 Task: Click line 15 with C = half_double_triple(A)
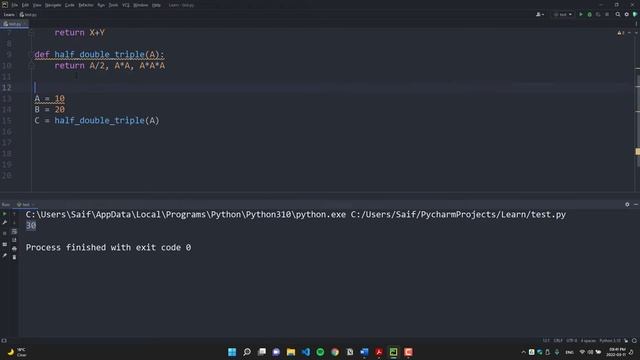97,120
